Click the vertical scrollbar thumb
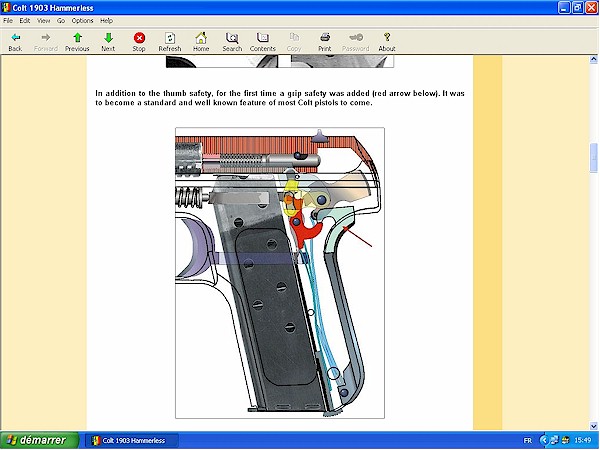Screen dimensions: 600x450 coord(593,158)
